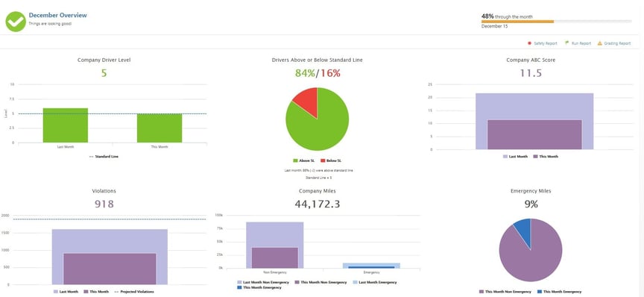Click Emergency axis label in Company Miles

click(371, 272)
